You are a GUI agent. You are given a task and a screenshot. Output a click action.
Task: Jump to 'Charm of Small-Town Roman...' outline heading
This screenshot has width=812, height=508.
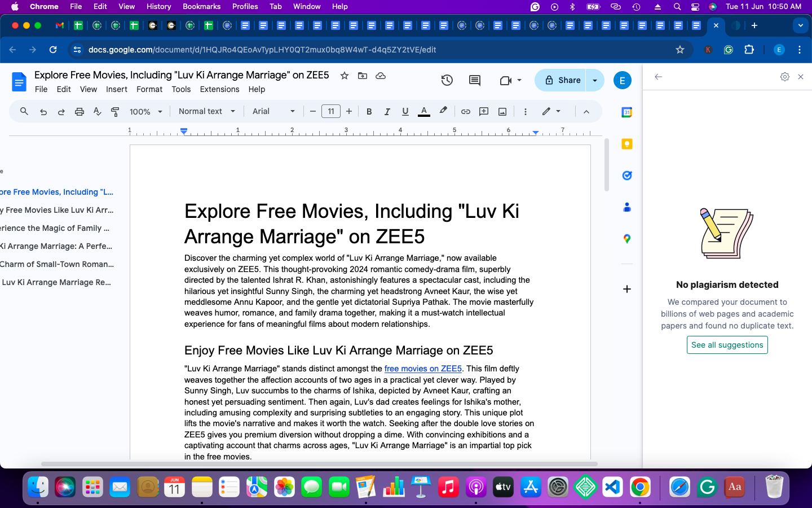point(57,264)
